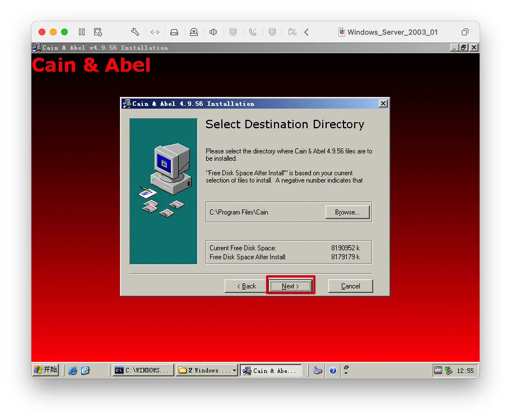Activate the Cain & Abe... taskbar button
The height and width of the screenshot is (420, 511).
[x=271, y=371]
